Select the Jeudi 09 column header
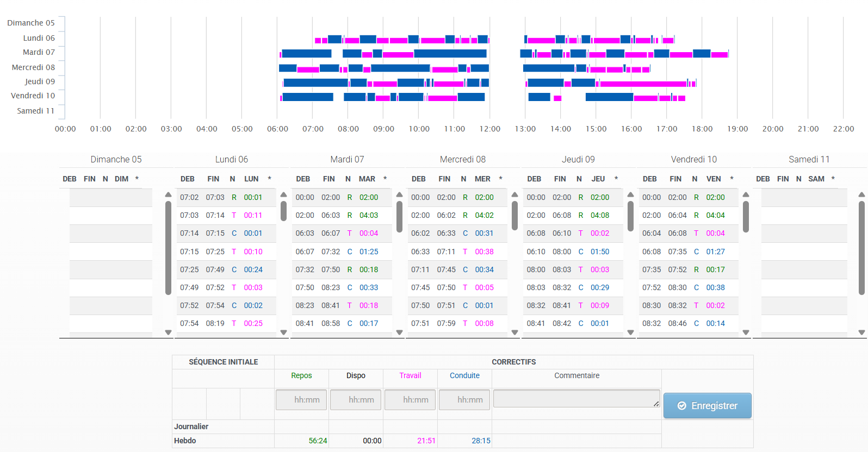The height and width of the screenshot is (452, 868). point(578,159)
